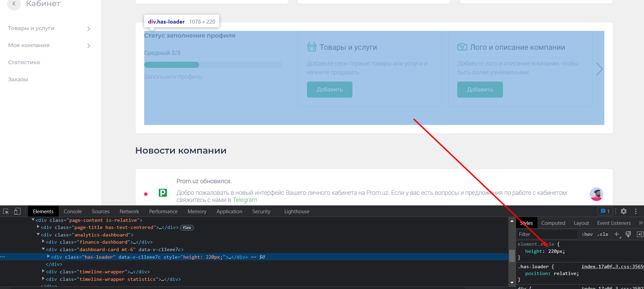Image resolution: width=644 pixels, height=289 pixels.
Task: Click Prom.uz обновился news title
Action: tap(204, 181)
